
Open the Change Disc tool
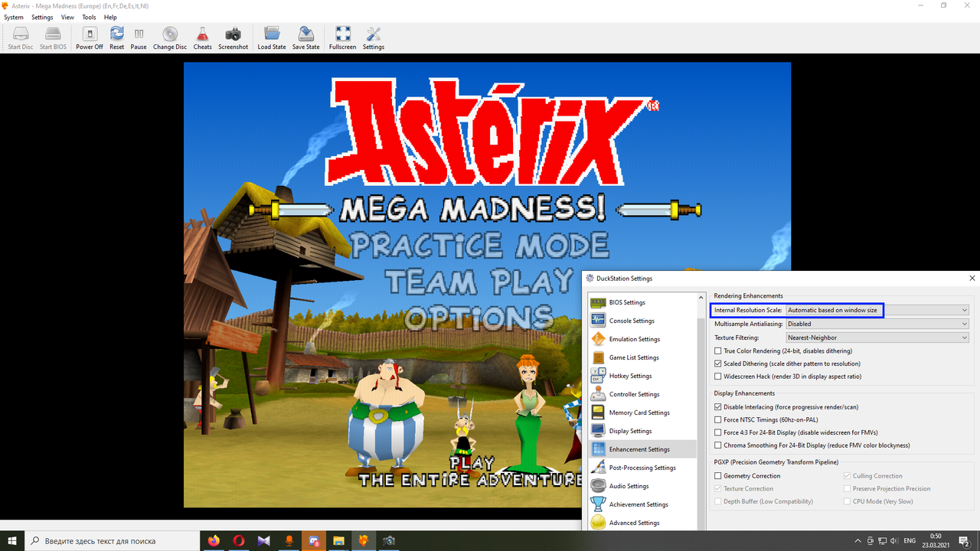coord(170,37)
